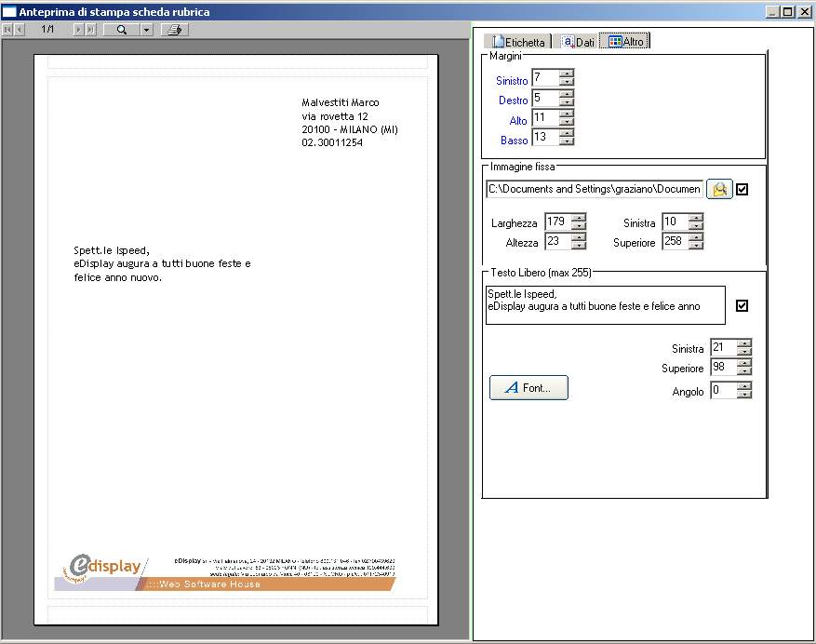Screen dimensions: 816x644
Task: Disable the Immagine fissa checkbox
Action: 742,190
